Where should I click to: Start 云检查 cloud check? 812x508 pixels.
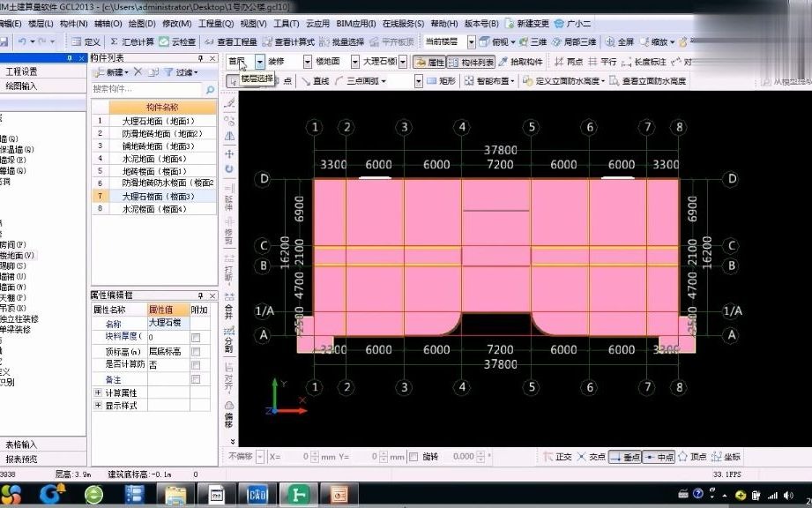click(x=177, y=42)
